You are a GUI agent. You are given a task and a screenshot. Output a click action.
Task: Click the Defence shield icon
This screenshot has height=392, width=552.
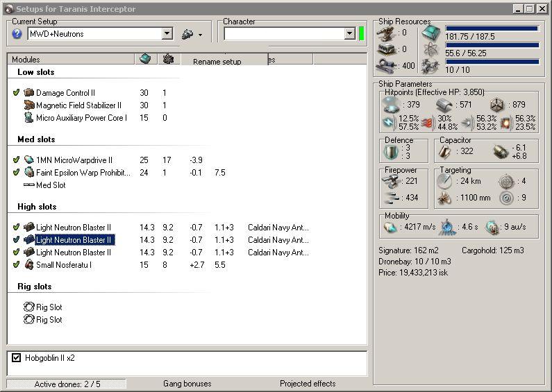(391, 152)
